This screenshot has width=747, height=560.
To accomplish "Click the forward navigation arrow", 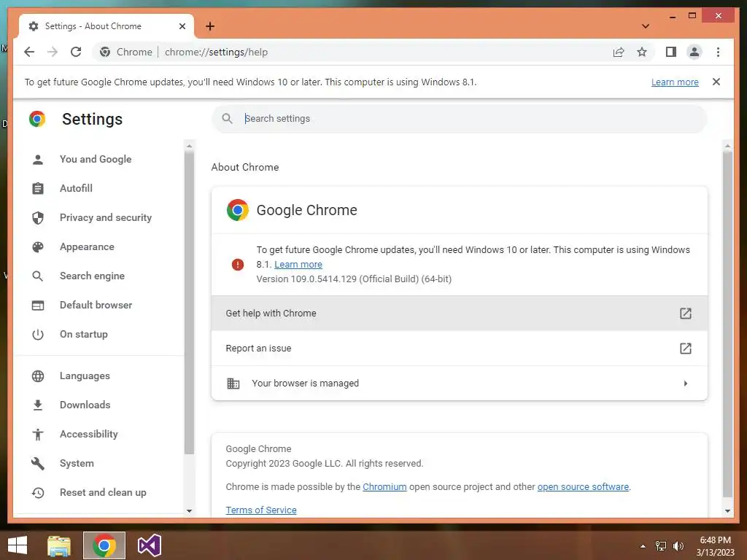I will [x=53, y=52].
